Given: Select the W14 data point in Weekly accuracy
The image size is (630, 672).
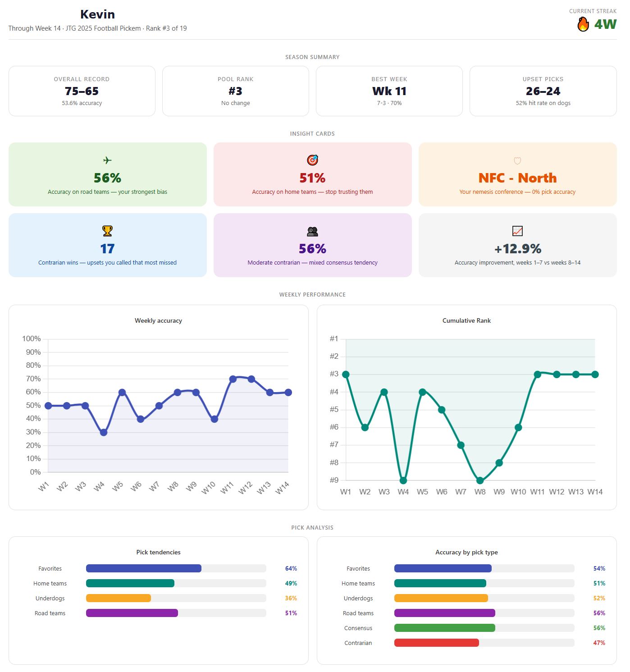Looking at the screenshot, I should point(288,393).
